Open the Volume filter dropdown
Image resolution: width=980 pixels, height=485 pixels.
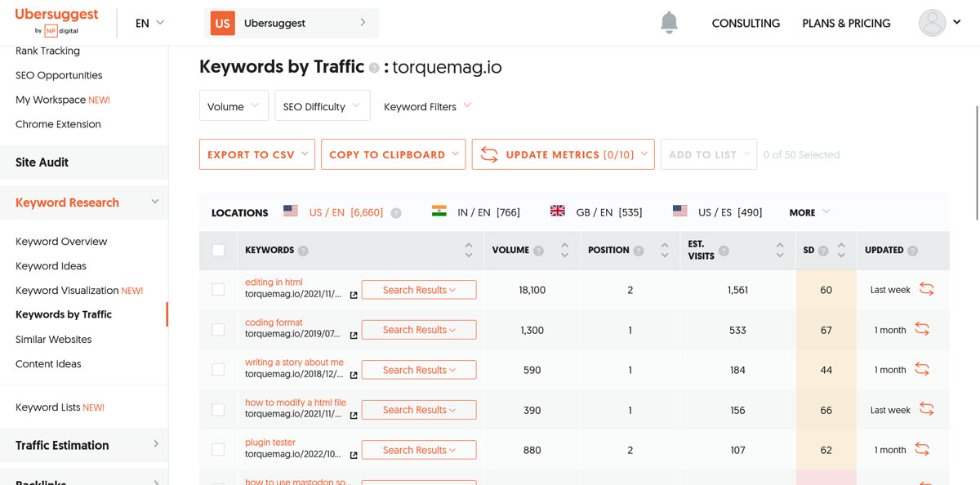point(234,106)
